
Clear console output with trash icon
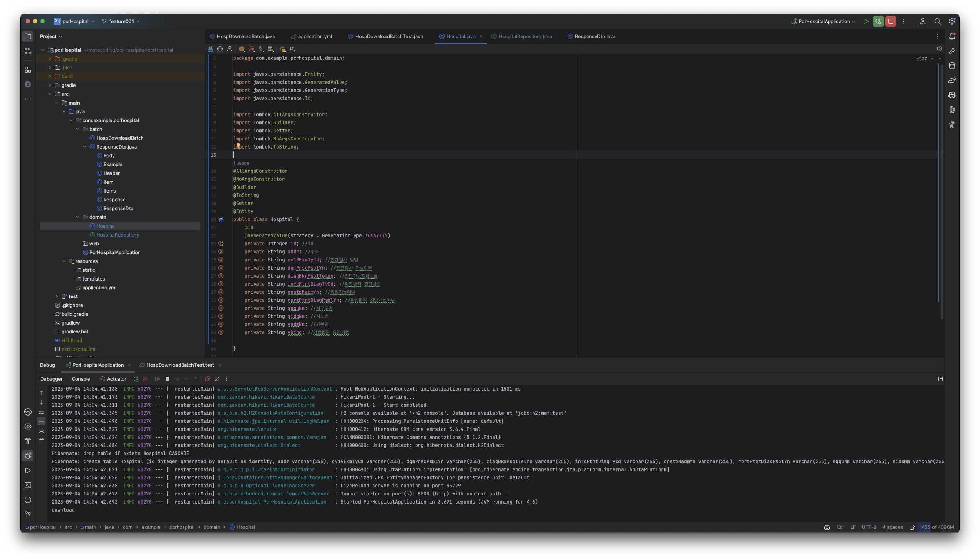tap(41, 440)
